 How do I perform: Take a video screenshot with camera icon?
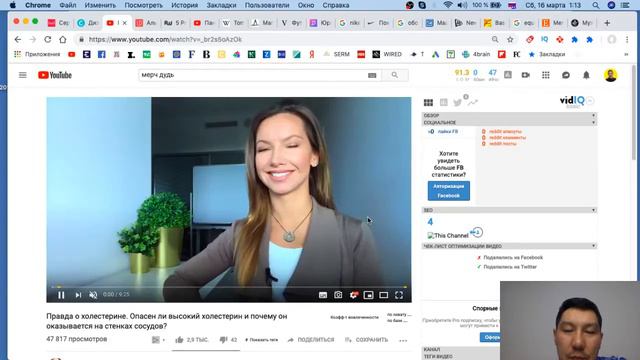[x=338, y=295]
